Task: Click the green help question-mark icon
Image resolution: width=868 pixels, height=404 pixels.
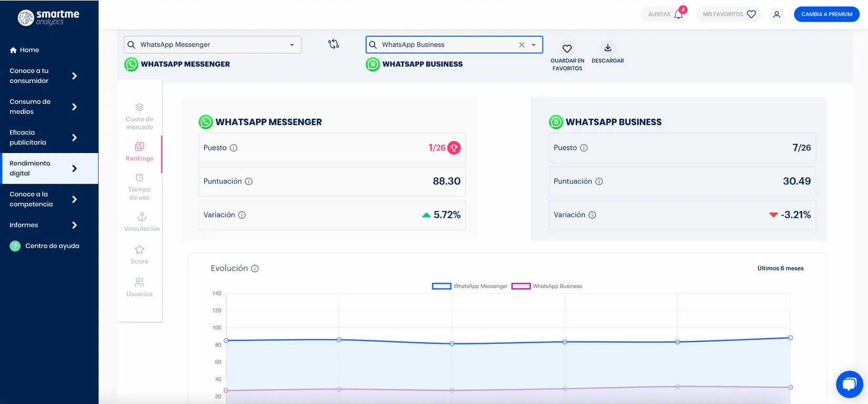Action: pyautogui.click(x=15, y=246)
